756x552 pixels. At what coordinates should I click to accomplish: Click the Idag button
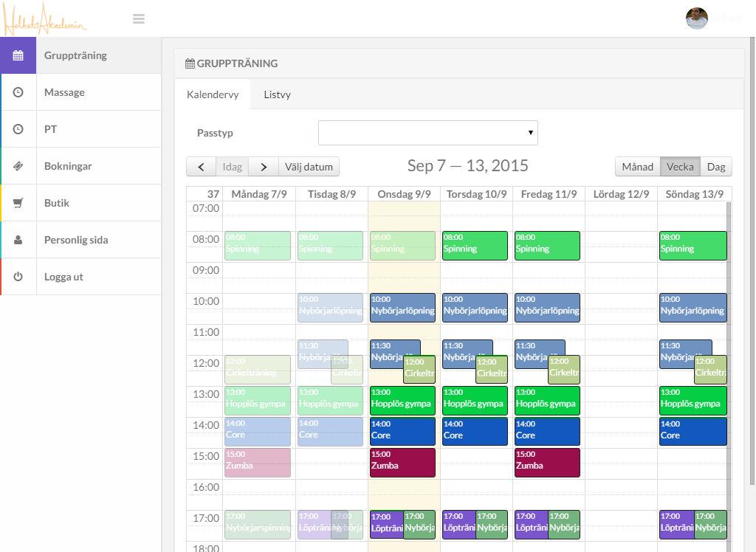click(232, 167)
